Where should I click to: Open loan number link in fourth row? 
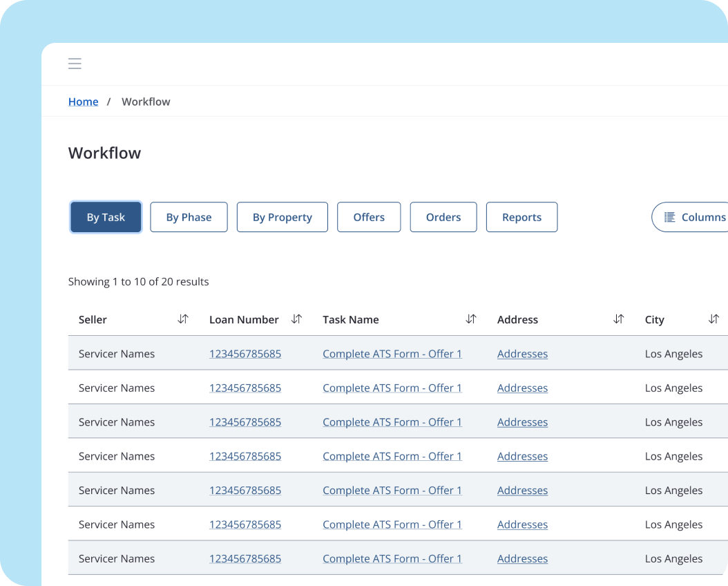point(245,456)
